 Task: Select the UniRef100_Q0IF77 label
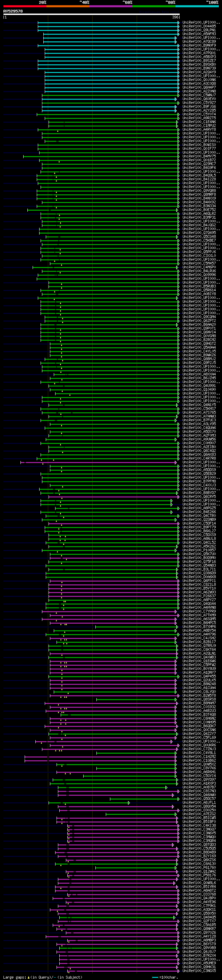point(199,148)
